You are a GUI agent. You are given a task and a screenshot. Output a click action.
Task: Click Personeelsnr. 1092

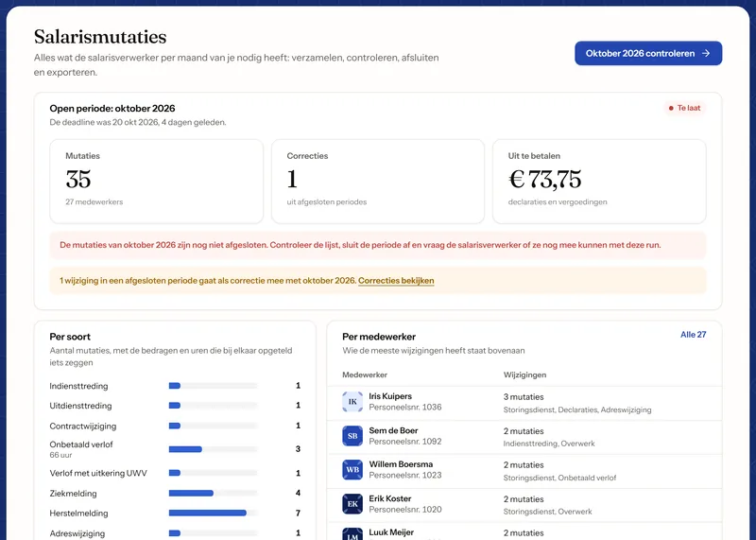(x=405, y=442)
